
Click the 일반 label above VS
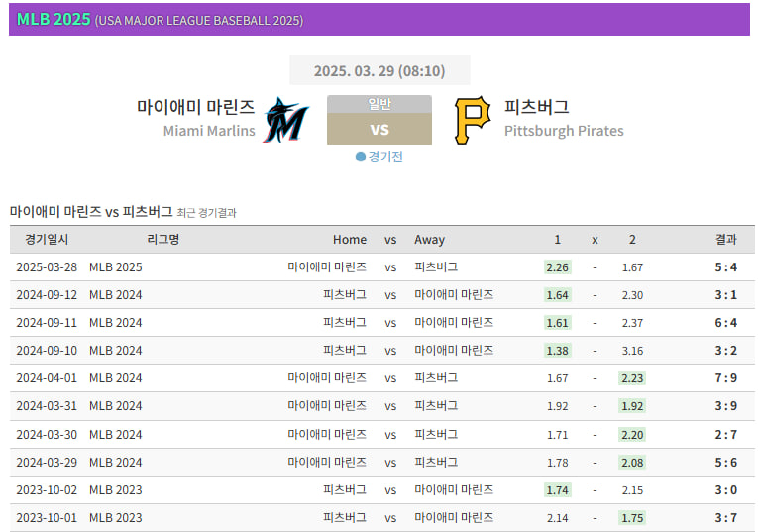point(379,104)
